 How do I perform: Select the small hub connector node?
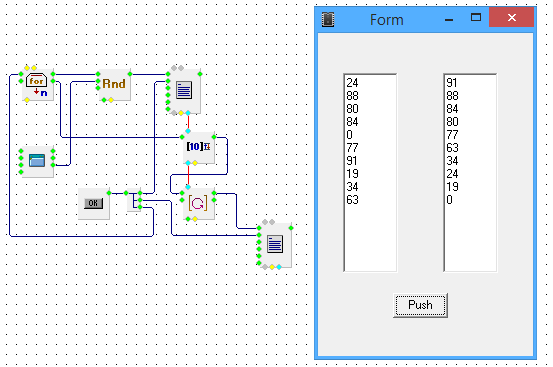point(134,201)
